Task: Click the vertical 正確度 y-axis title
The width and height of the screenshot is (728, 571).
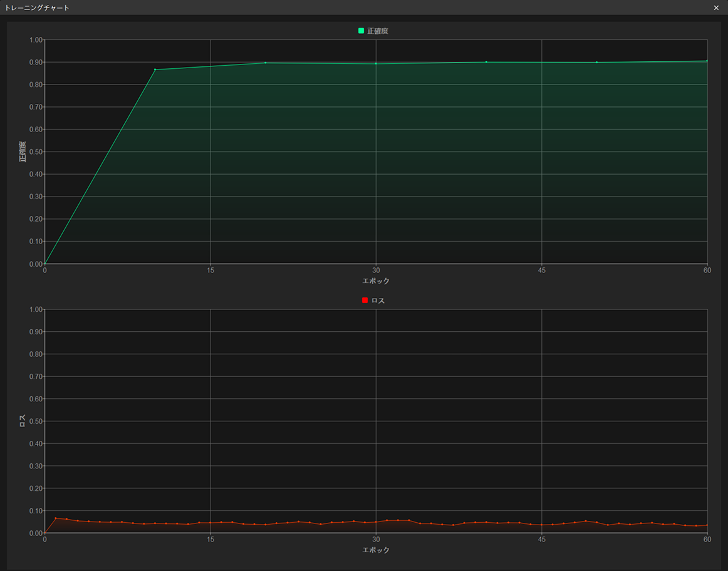Action: (23, 152)
